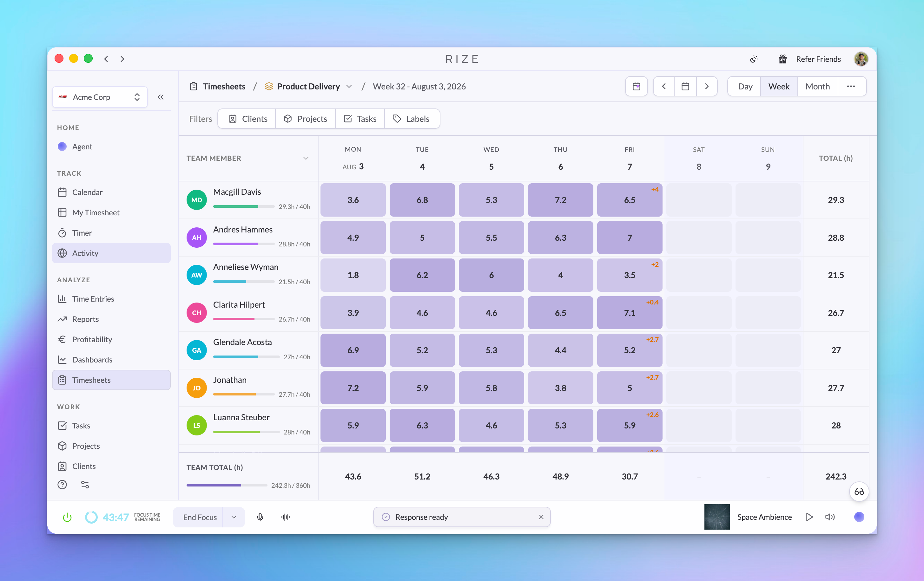Open Time Entries view
924x581 pixels.
tap(111, 299)
